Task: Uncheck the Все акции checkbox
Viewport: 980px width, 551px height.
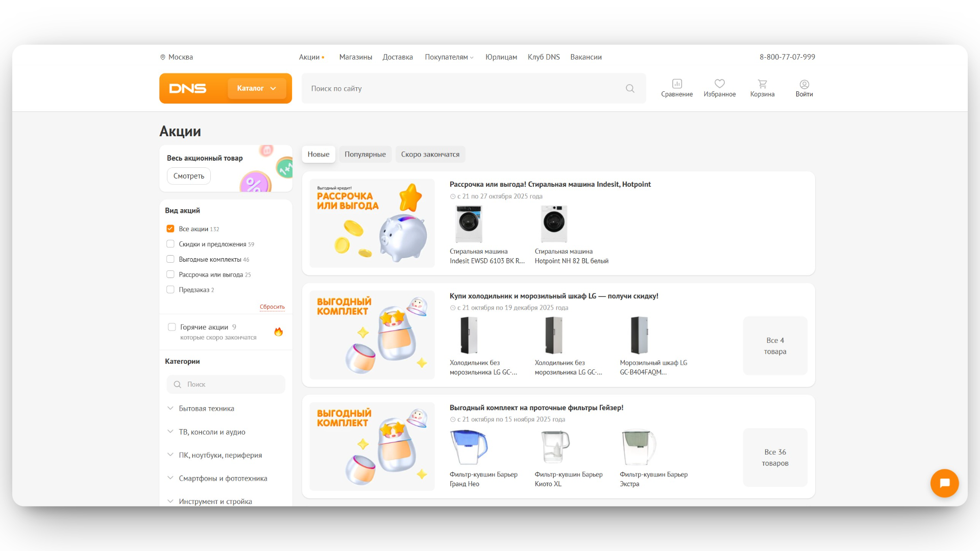Action: click(170, 229)
